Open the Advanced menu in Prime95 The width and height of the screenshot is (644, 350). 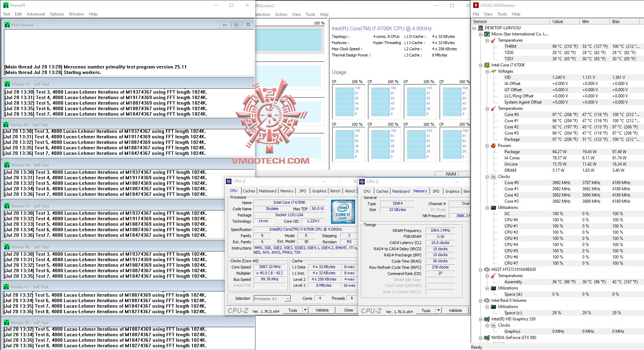36,14
